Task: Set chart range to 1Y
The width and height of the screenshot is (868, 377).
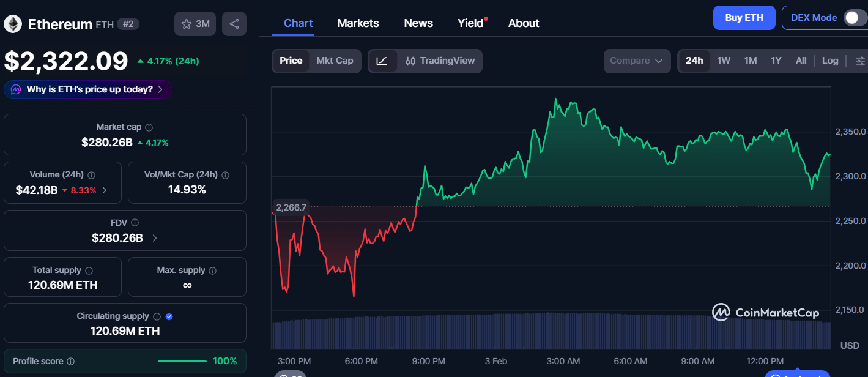Action: tap(776, 61)
